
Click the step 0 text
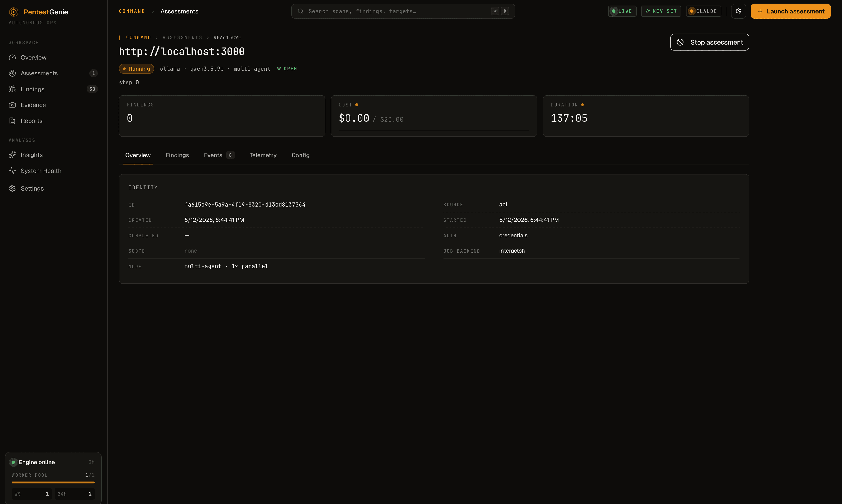[x=129, y=82]
